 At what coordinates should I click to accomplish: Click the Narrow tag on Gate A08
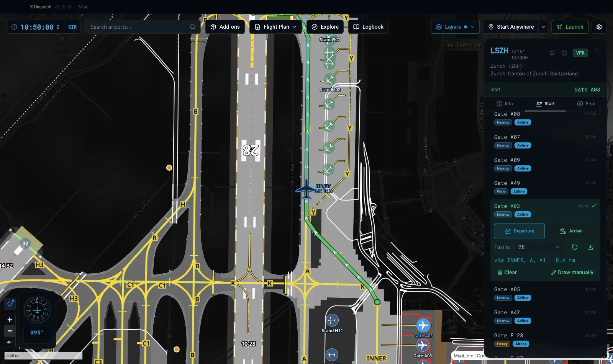[x=503, y=122]
